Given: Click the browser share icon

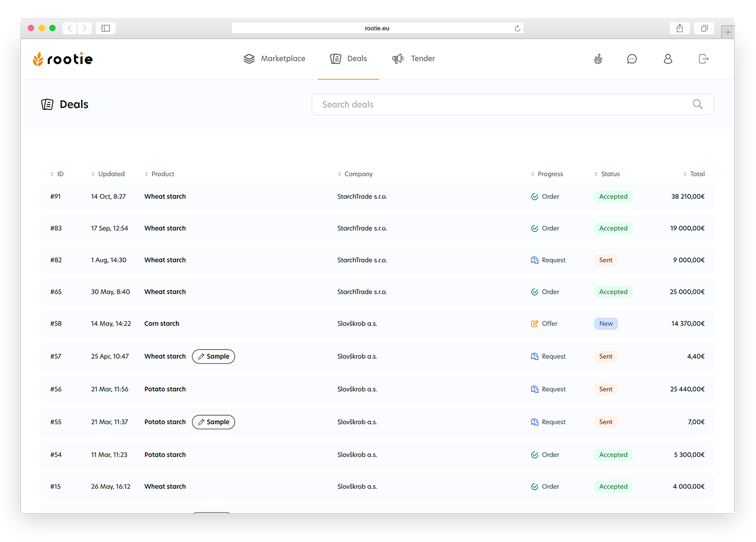Looking at the screenshot, I should 679,28.
